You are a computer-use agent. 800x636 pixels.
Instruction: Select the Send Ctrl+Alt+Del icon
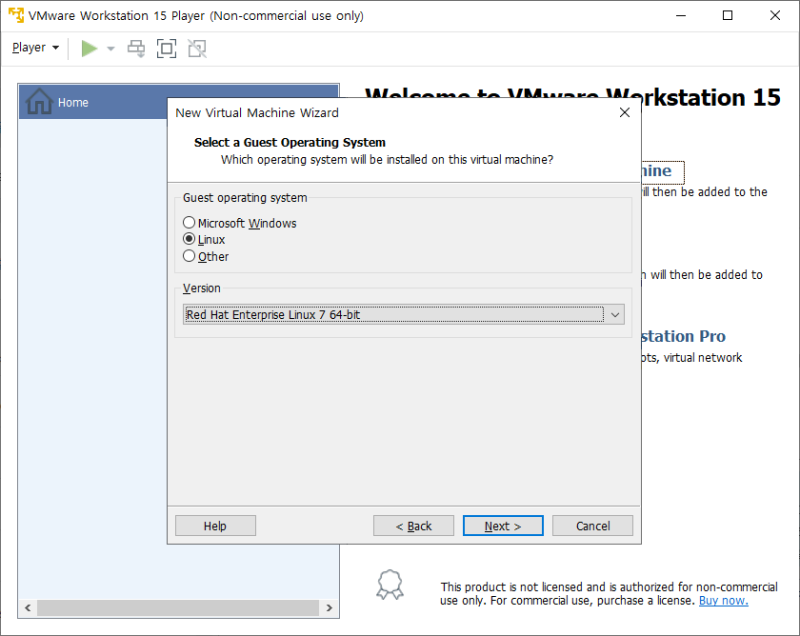[135, 47]
